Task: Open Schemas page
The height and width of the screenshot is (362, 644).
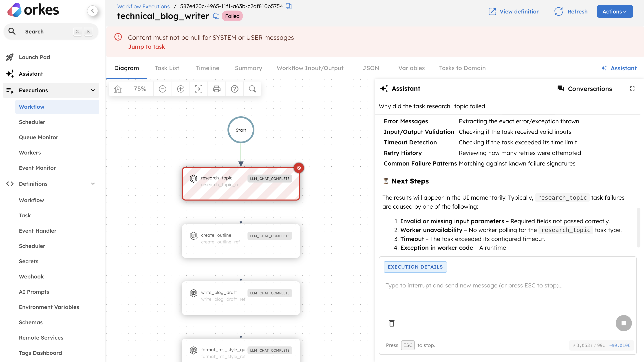Action: click(31, 322)
